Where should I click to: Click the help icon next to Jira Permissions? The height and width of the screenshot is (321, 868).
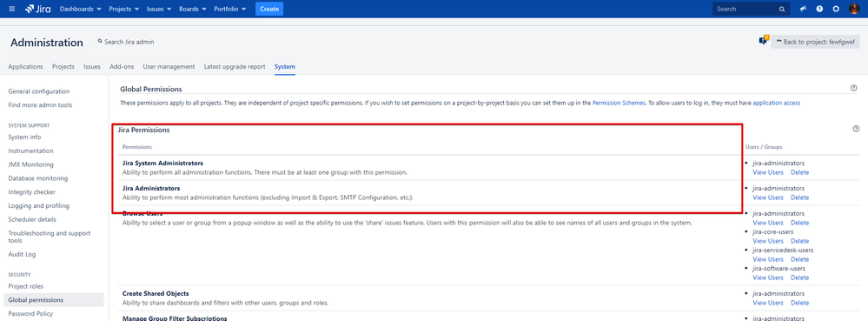click(856, 129)
